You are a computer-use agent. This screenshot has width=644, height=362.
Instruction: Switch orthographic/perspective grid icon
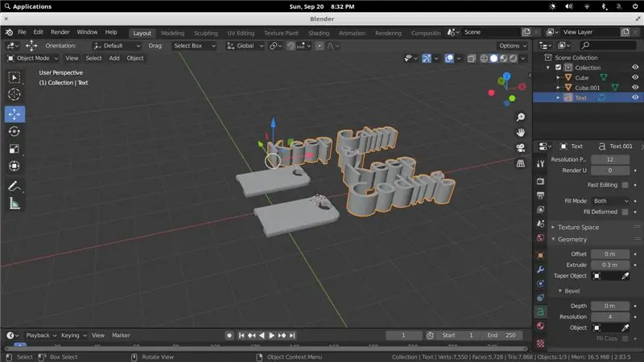click(520, 163)
